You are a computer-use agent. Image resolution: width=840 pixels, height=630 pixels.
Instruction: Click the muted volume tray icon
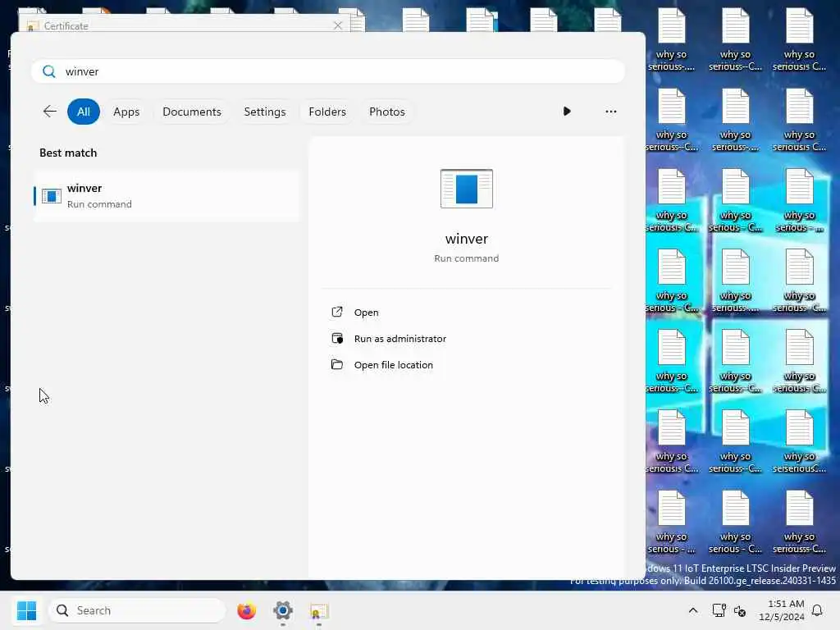coord(740,610)
